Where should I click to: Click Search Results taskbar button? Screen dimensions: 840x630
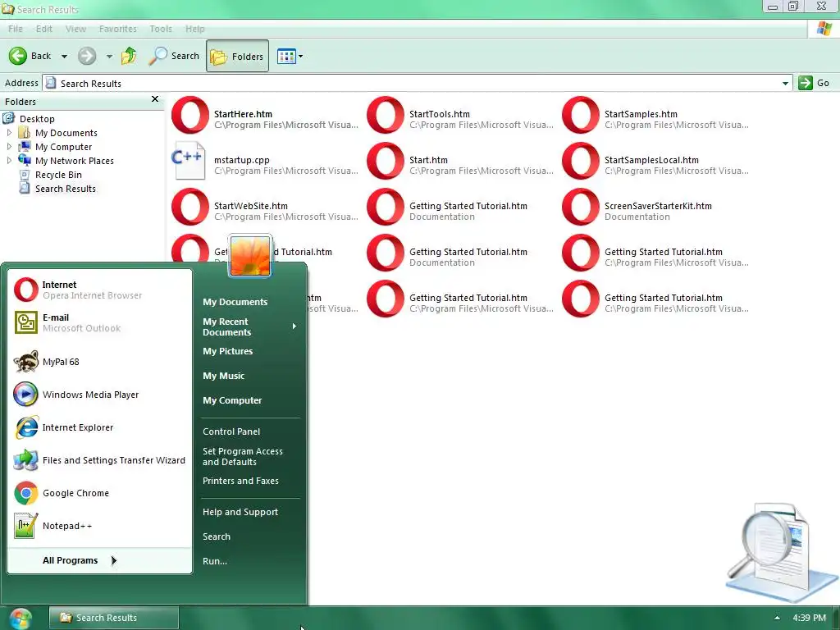(x=113, y=618)
